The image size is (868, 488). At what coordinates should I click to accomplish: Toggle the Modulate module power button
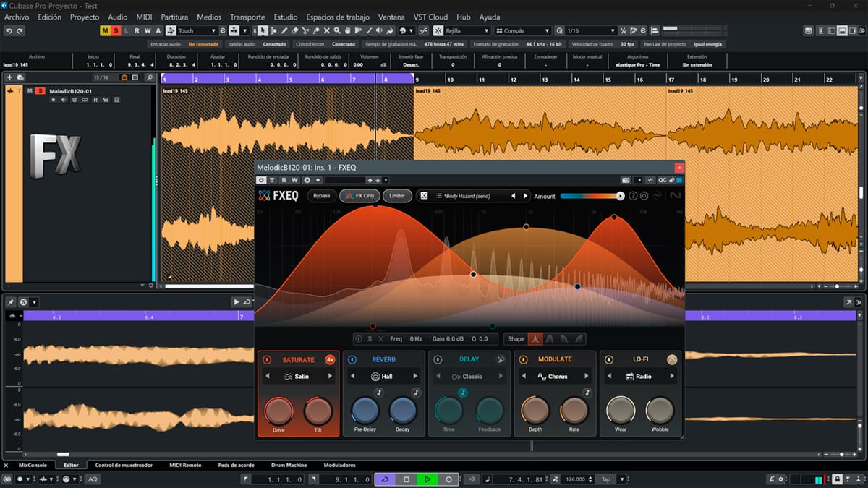pyautogui.click(x=523, y=359)
